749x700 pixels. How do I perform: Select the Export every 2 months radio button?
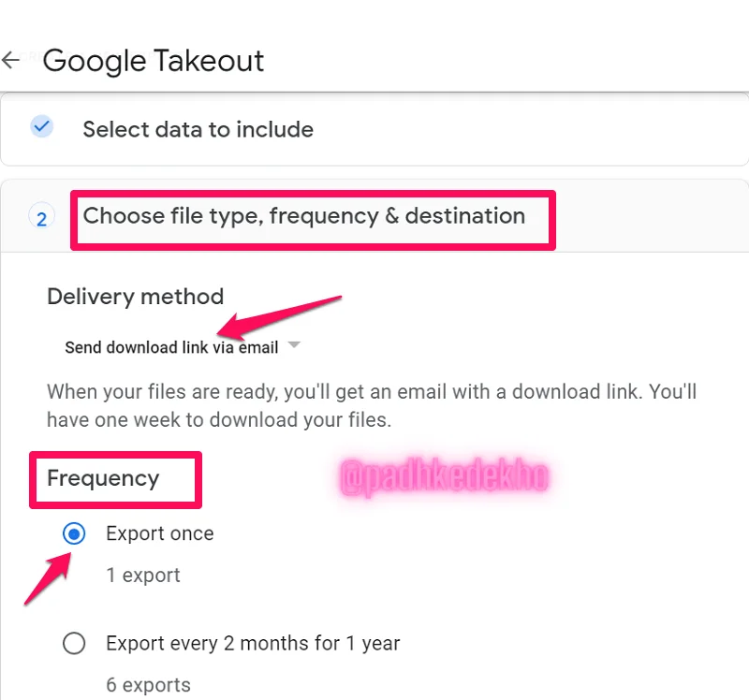74,643
